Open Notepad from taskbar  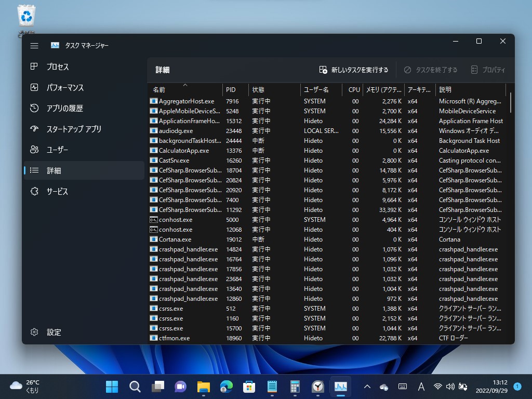272,387
